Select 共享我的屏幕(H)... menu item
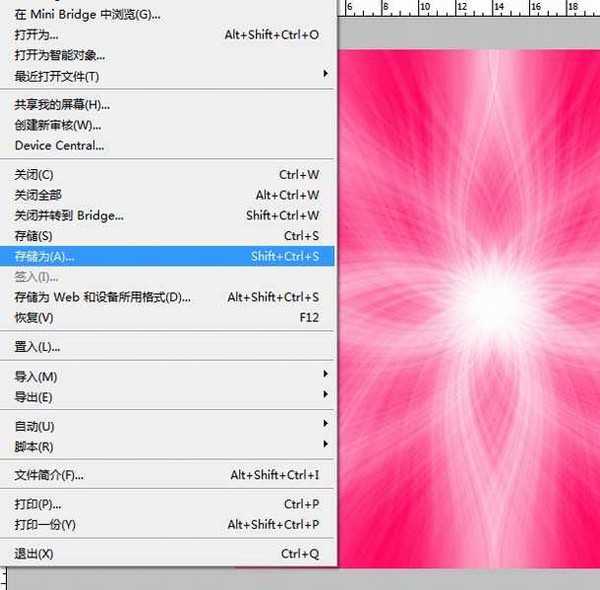The width and height of the screenshot is (600, 590). tap(62, 105)
